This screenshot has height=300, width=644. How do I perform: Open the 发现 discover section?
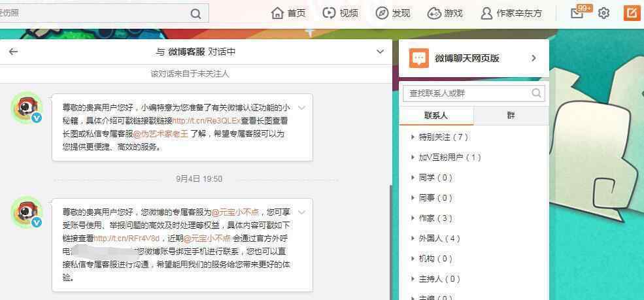pos(393,13)
